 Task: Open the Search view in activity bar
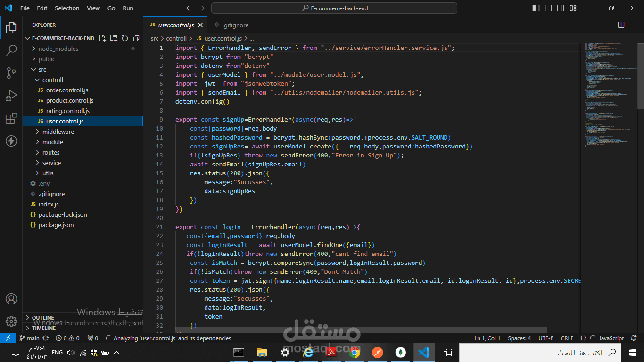[x=11, y=50]
